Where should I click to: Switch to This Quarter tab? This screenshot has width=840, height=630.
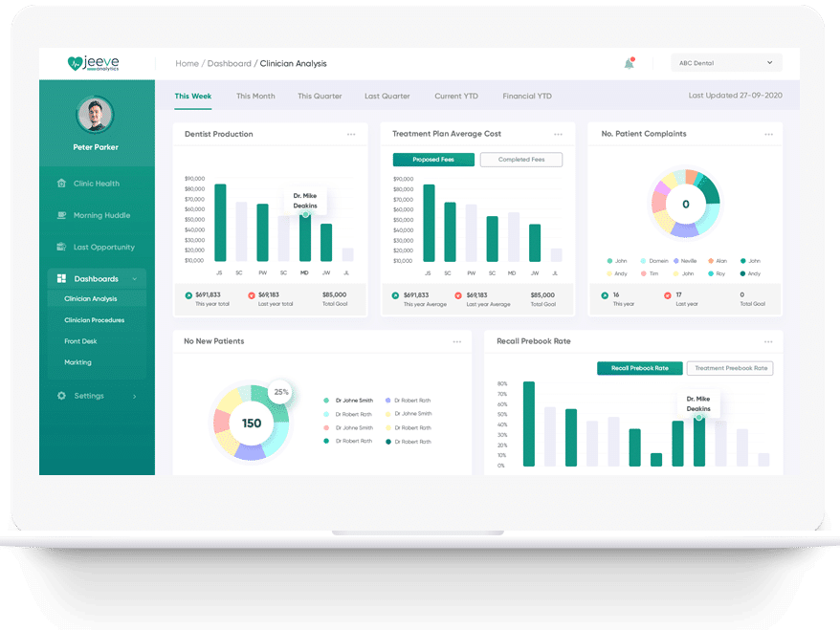pos(320,97)
